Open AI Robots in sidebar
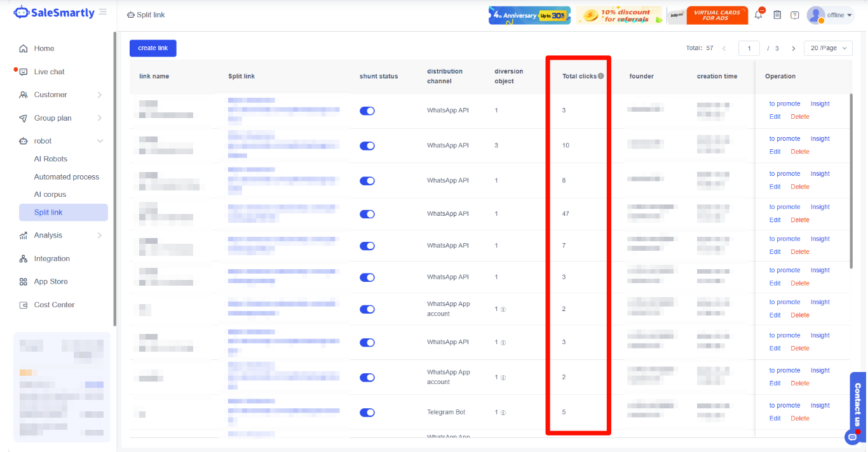Screen dimensions: 868x452 51,159
